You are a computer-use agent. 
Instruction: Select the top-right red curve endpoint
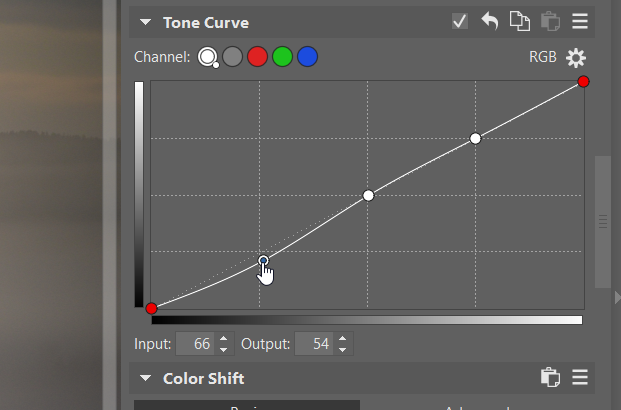(583, 82)
